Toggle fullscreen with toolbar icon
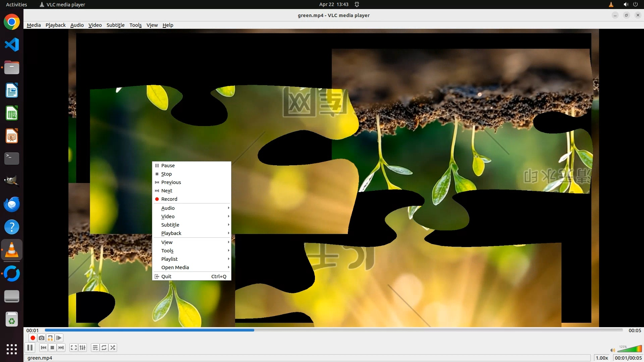Viewport: 644px width, 362px height. (x=74, y=348)
